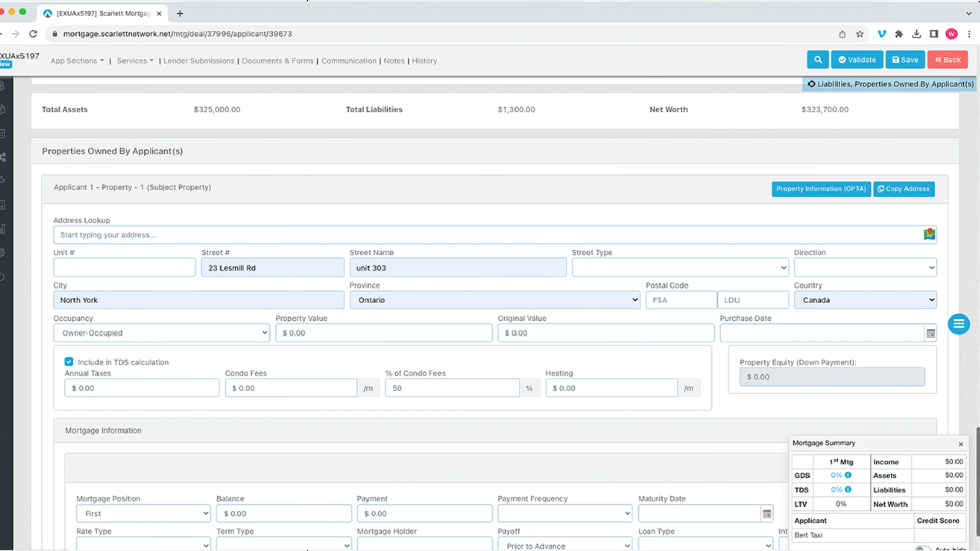Click the blue round floating menu button
This screenshot has width=980, height=551.
959,324
